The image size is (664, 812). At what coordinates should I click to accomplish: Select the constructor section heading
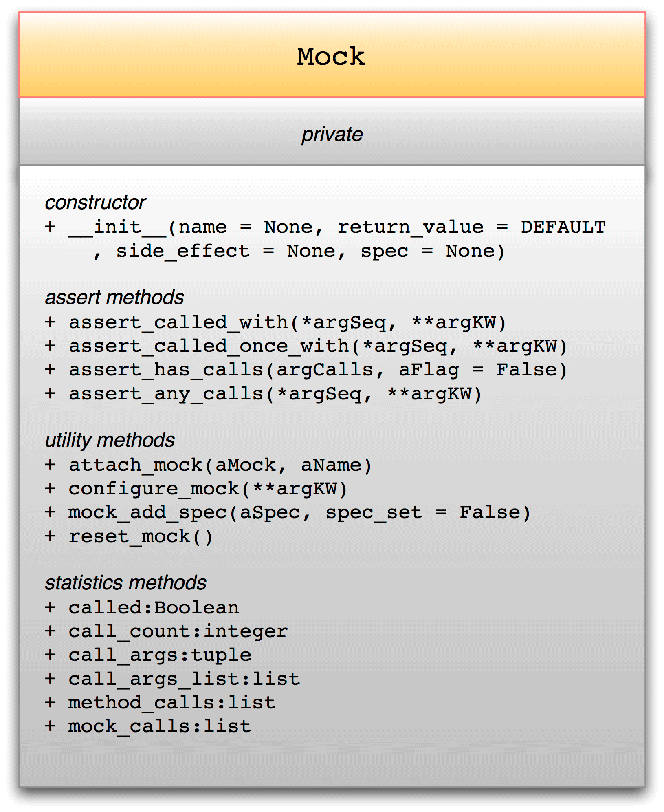[x=95, y=202]
